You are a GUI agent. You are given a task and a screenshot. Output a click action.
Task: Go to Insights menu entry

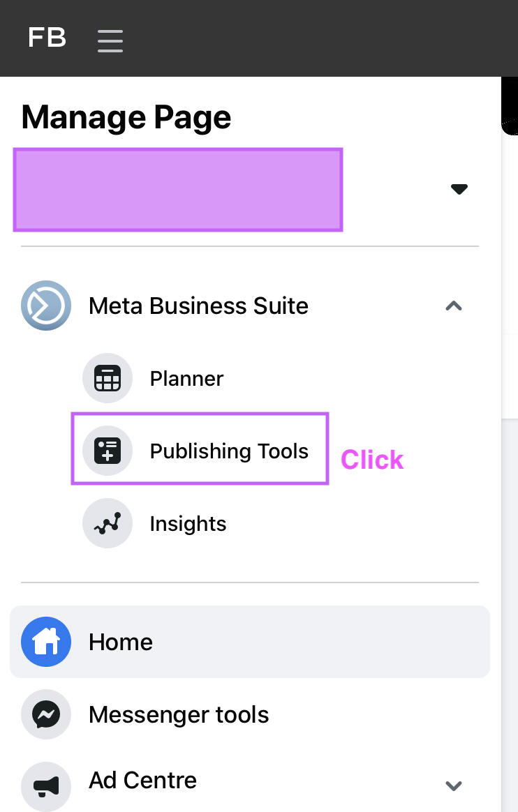pos(188,524)
